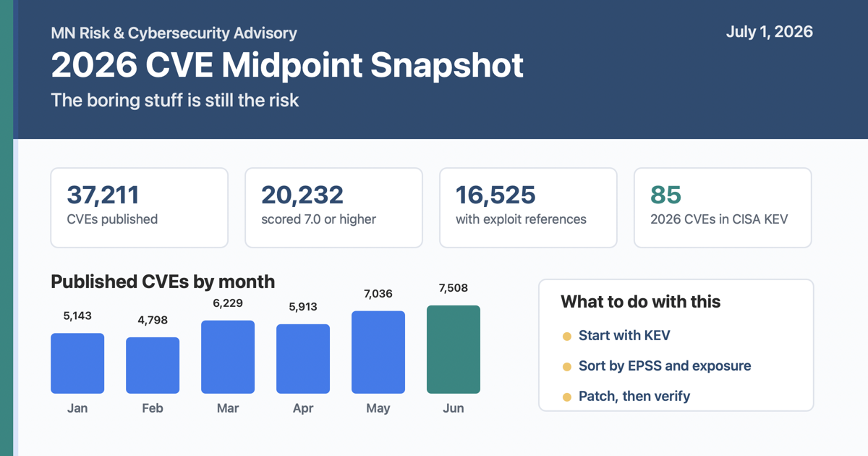Select the March bar showing 6,229
Viewport: 868px width, 456px height.
coord(228,357)
